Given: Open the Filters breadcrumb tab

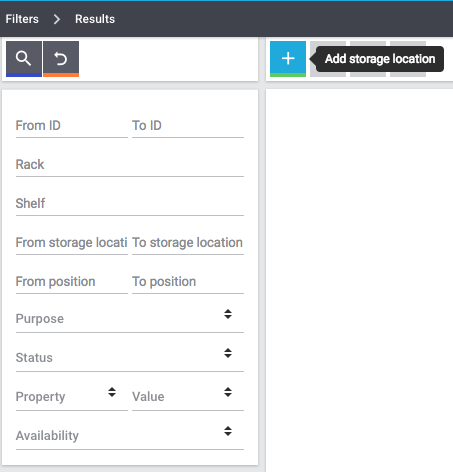Looking at the screenshot, I should tap(22, 19).
